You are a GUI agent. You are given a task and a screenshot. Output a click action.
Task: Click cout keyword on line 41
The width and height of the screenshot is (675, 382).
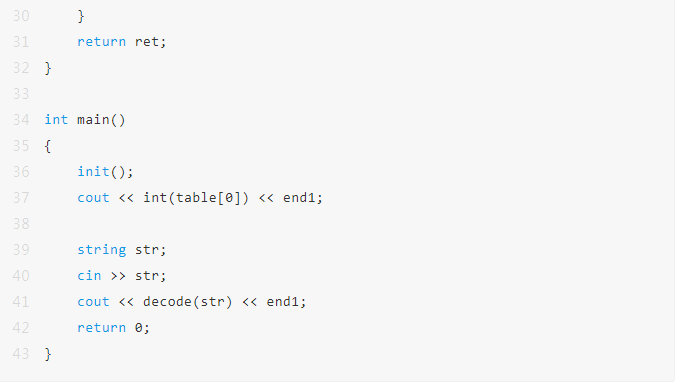point(93,301)
